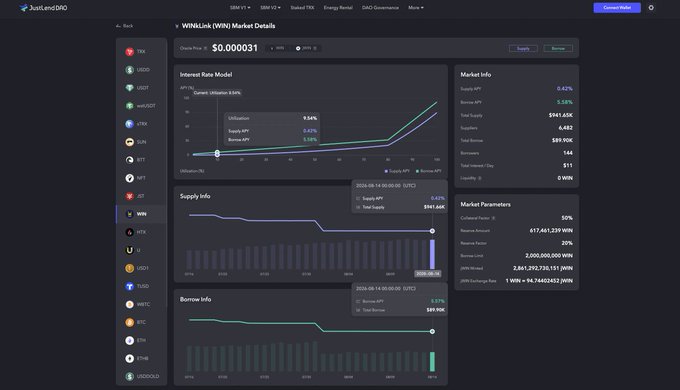Add jWIN token to wallet button

306,48
